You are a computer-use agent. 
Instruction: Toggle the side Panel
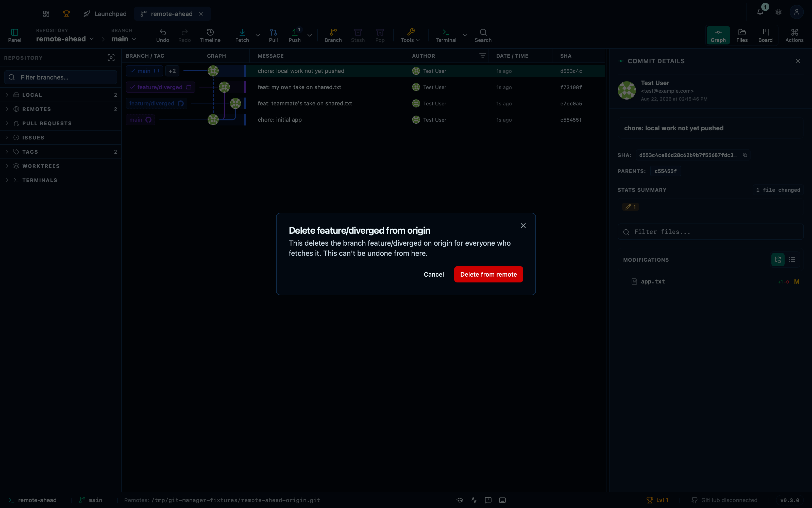tap(15, 35)
